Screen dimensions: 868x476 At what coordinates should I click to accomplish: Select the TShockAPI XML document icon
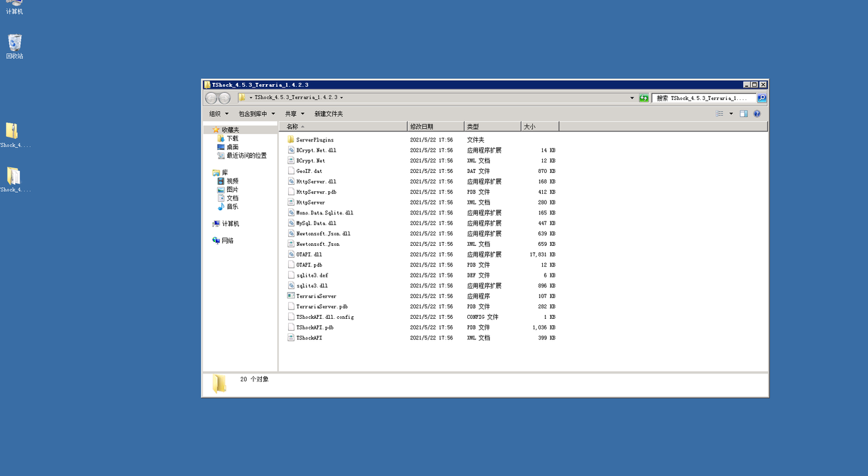coord(291,337)
